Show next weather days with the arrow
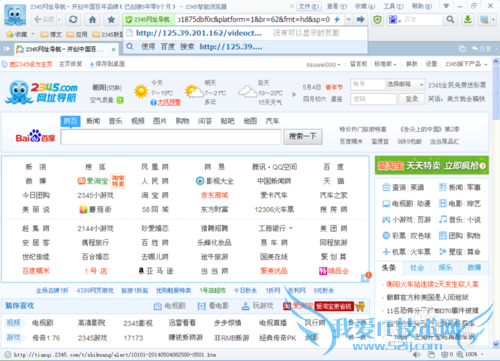Viewport: 500px width, 361px height. click(294, 94)
